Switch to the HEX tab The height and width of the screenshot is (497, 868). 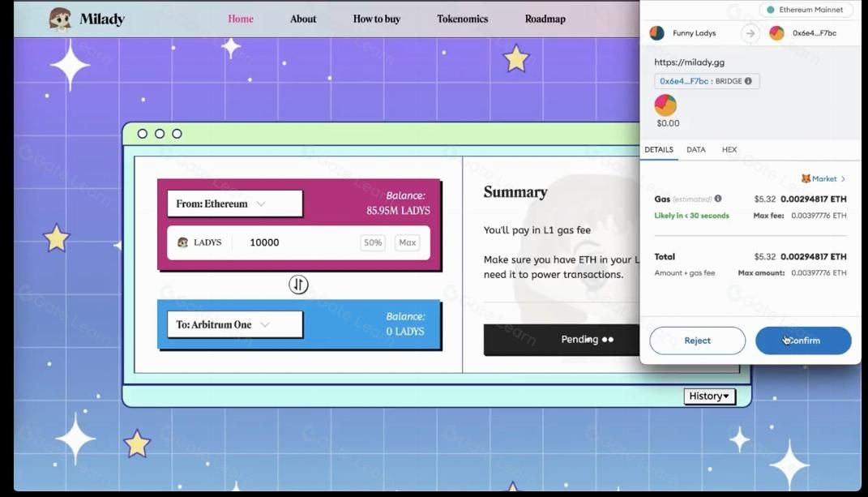[729, 150]
